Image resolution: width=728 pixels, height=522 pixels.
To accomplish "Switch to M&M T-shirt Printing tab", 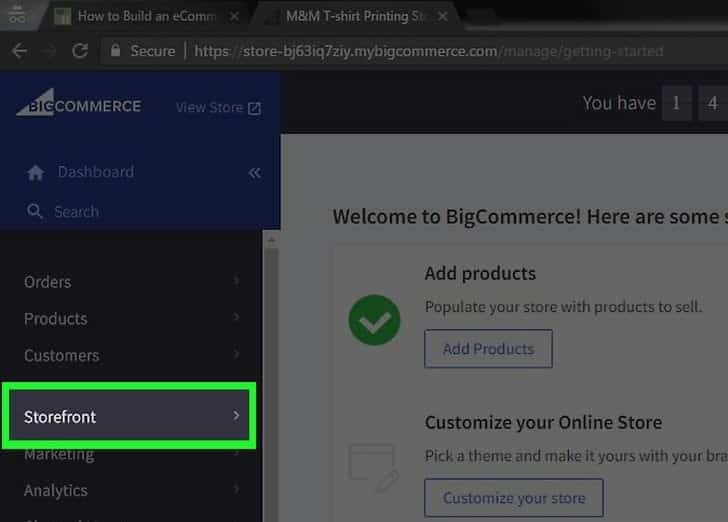I will point(355,16).
